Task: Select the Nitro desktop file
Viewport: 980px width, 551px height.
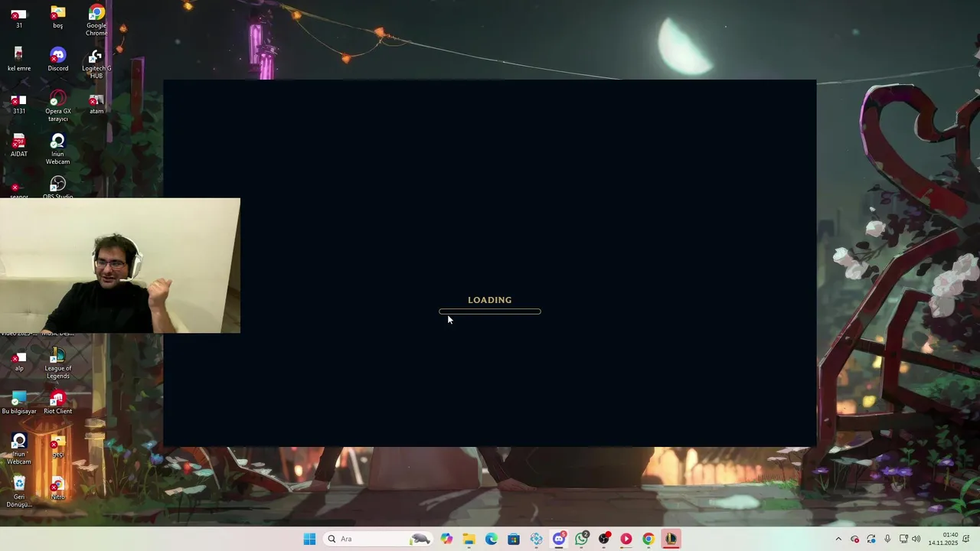Action: [x=57, y=488]
